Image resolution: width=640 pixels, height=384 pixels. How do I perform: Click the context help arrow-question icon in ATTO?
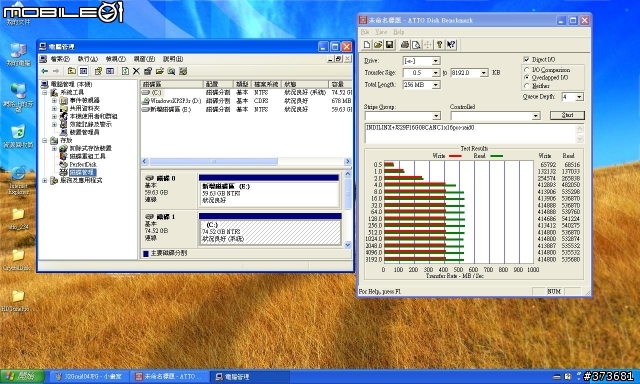click(x=451, y=44)
